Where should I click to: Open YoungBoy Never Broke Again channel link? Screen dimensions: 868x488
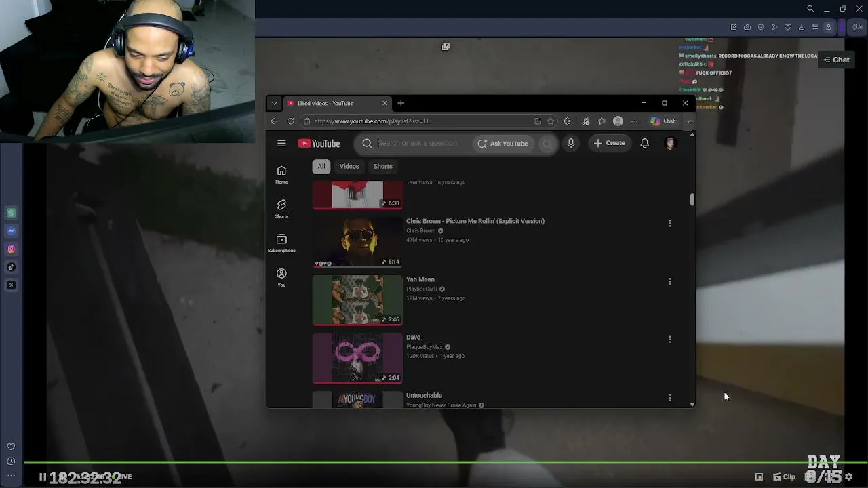[x=441, y=405]
